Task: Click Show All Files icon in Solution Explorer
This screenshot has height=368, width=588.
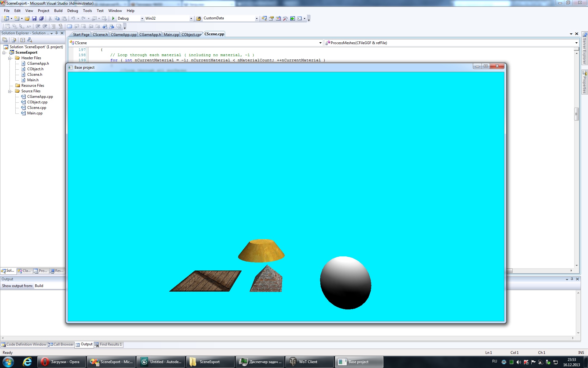Action: point(14,40)
